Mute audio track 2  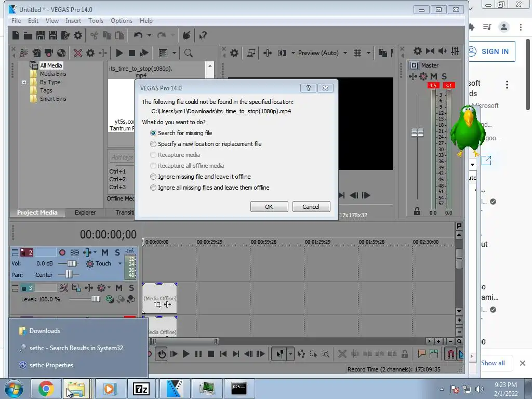105,252
